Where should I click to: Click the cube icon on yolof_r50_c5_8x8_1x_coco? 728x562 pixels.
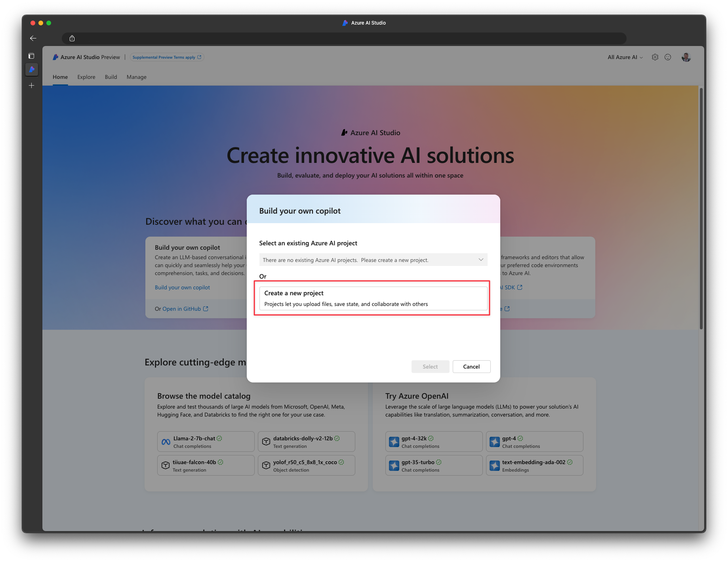coord(266,465)
